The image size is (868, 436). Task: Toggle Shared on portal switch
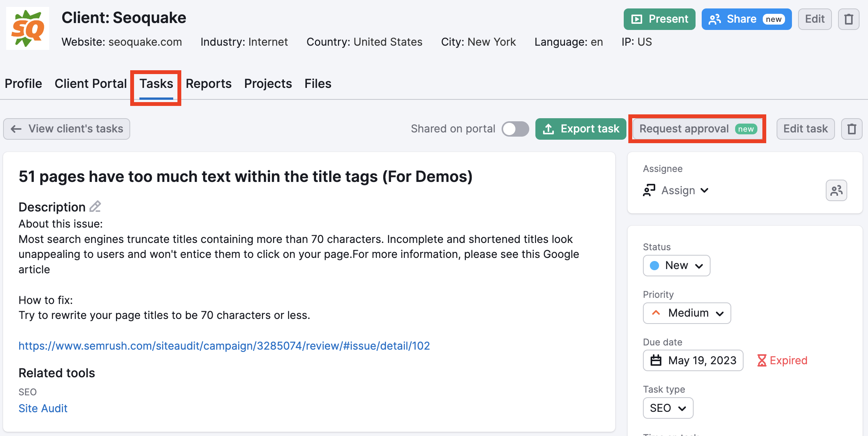click(515, 129)
